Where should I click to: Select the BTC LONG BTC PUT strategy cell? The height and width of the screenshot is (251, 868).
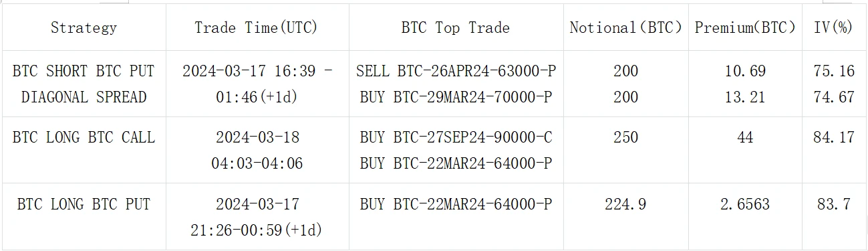[84, 204]
